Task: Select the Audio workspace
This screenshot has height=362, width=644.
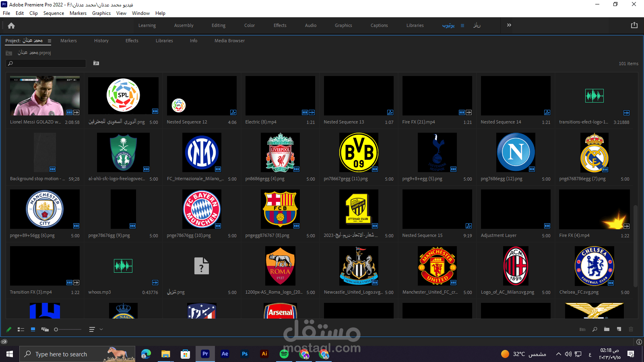Action: tap(311, 25)
